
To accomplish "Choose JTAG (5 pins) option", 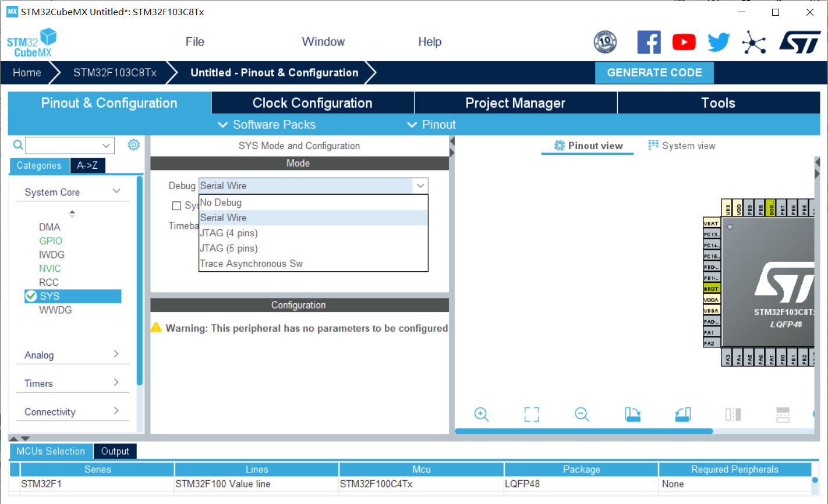I will [313, 248].
